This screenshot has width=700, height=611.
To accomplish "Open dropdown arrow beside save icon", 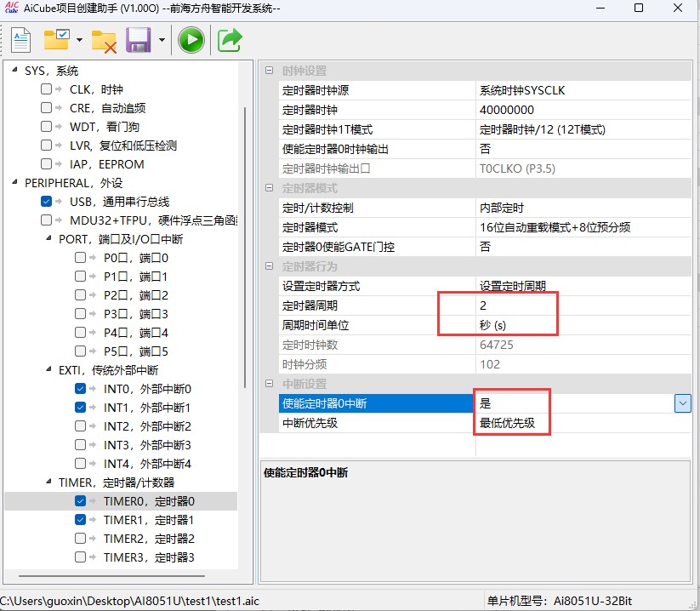I will 162,40.
